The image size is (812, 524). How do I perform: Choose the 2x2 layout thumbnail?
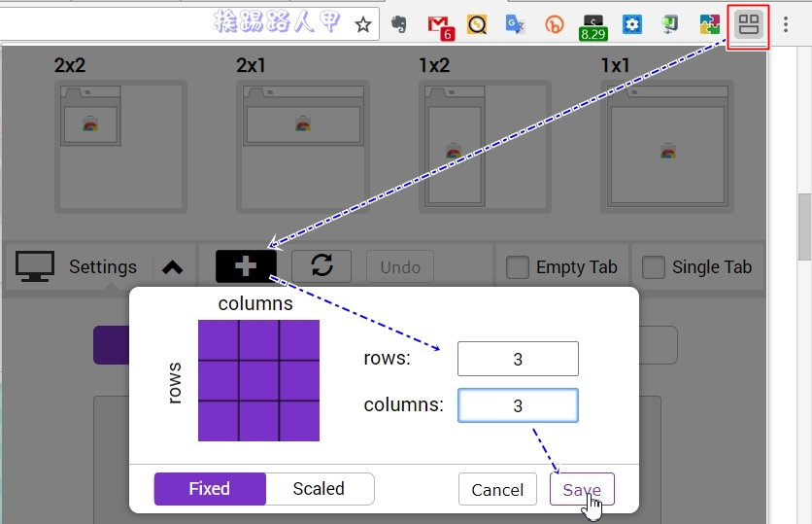[x=120, y=147]
